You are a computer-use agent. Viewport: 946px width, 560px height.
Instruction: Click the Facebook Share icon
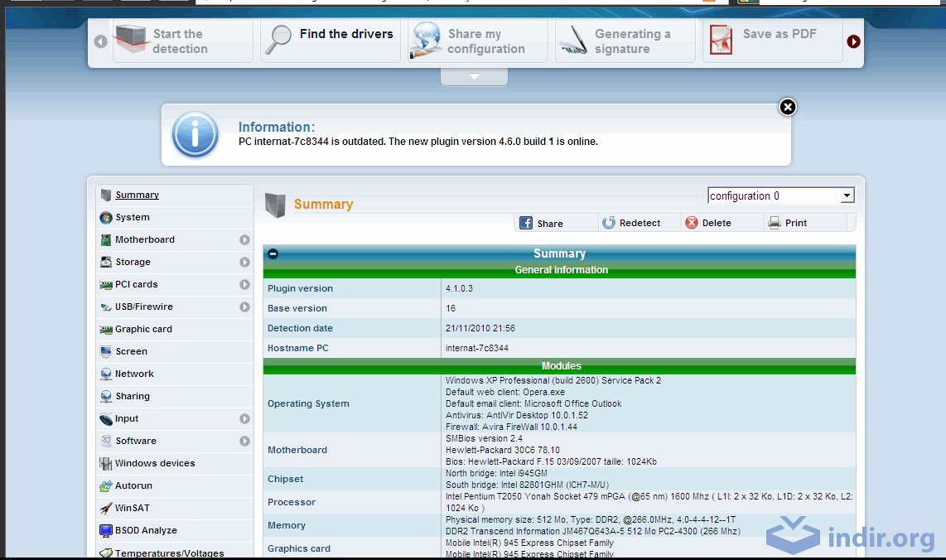click(526, 224)
